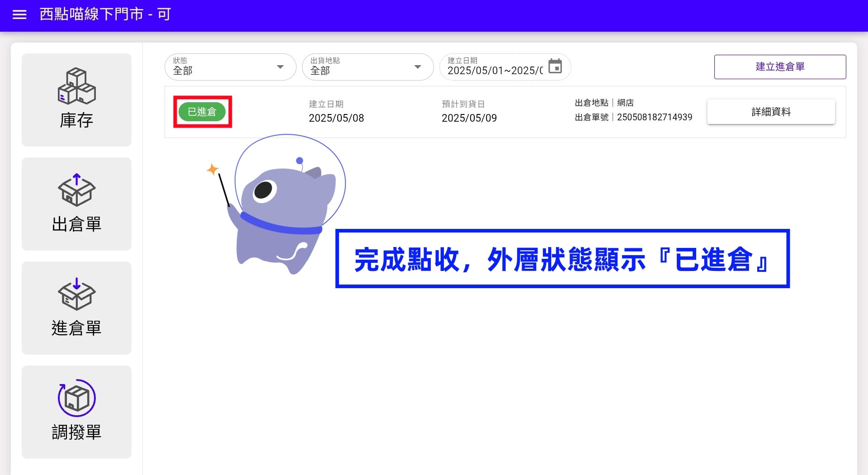Expand the 出貨地點 shipping location dropdown
This screenshot has height=475, width=868.
point(368,67)
